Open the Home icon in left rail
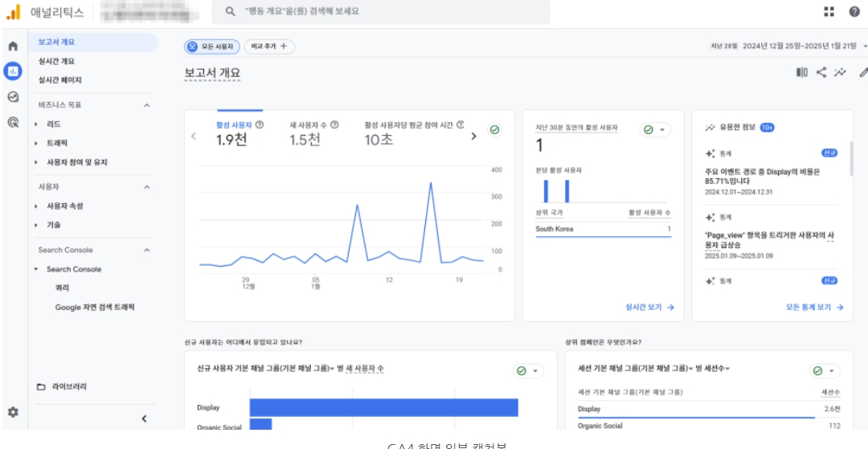Image resolution: width=868 pixels, height=449 pixels. 13,45
